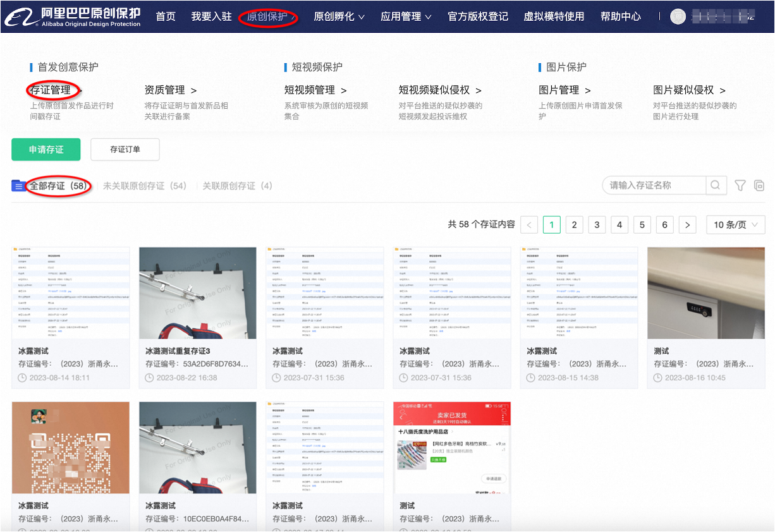The width and height of the screenshot is (775, 532).
Task: Click clock icon beside 2023-08-14 18:11
Action: tap(22, 378)
